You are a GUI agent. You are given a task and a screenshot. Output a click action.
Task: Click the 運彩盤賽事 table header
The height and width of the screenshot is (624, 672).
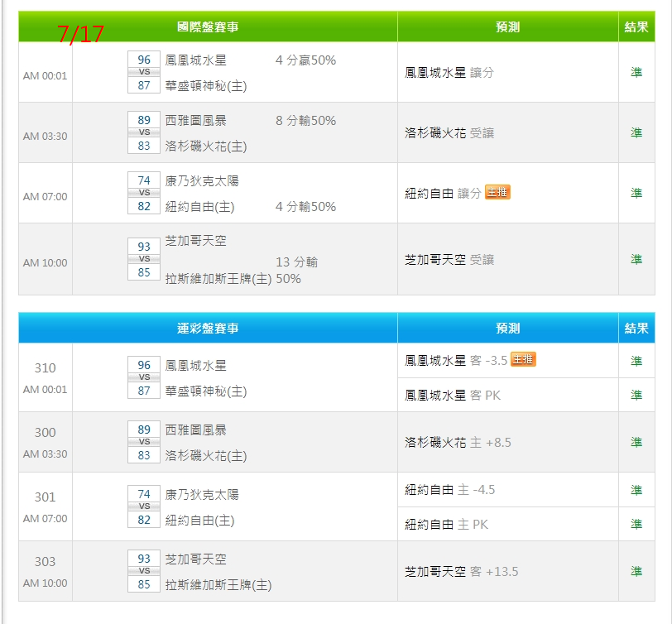[209, 329]
